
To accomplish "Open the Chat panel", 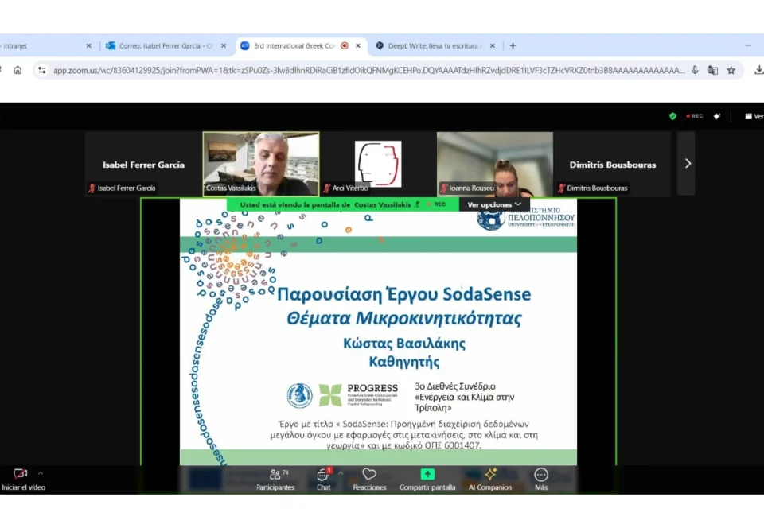I will tap(324, 480).
